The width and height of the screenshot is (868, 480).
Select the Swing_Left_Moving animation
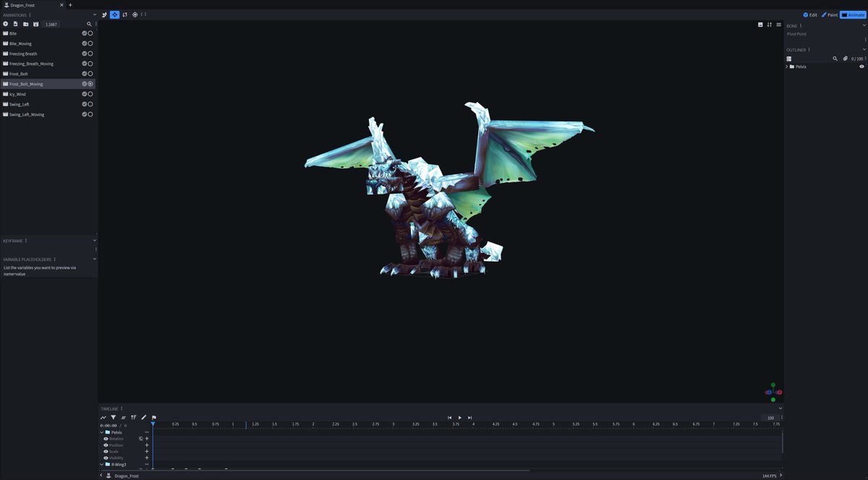[x=48, y=114]
